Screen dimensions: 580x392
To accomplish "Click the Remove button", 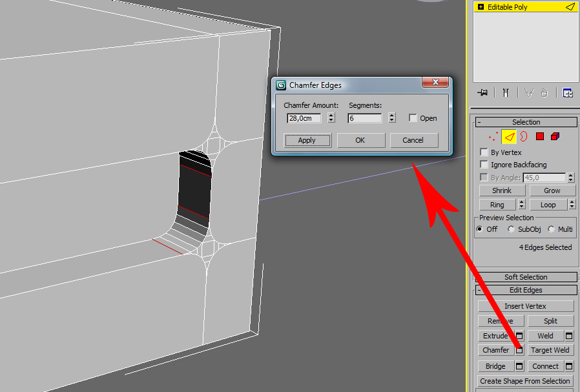I will [501, 321].
